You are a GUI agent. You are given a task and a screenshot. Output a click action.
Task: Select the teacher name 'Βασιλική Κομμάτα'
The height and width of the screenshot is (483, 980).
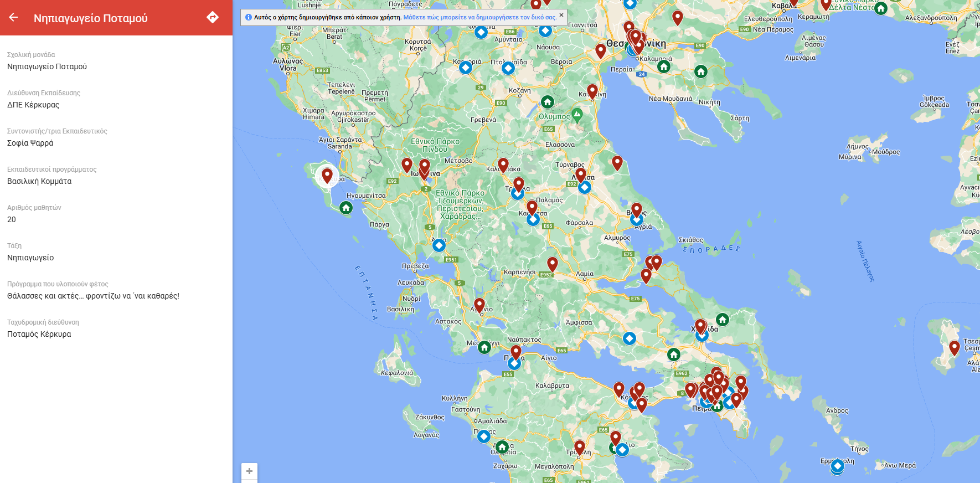[39, 181]
